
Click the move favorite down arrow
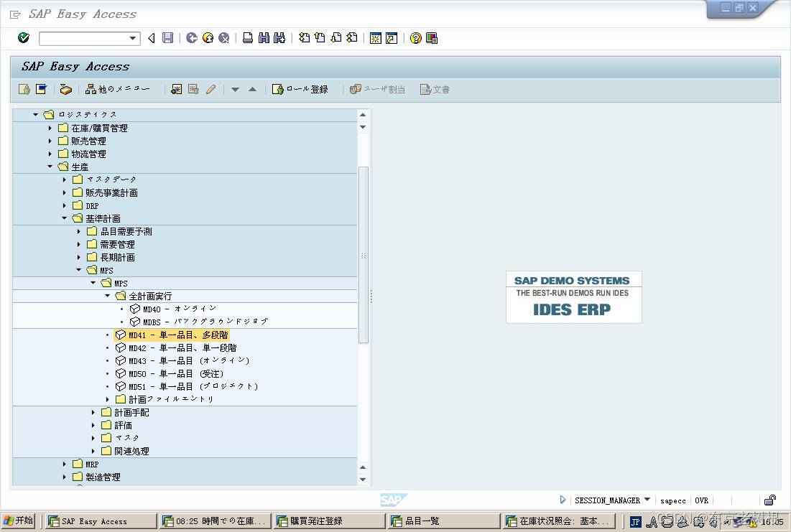235,90
